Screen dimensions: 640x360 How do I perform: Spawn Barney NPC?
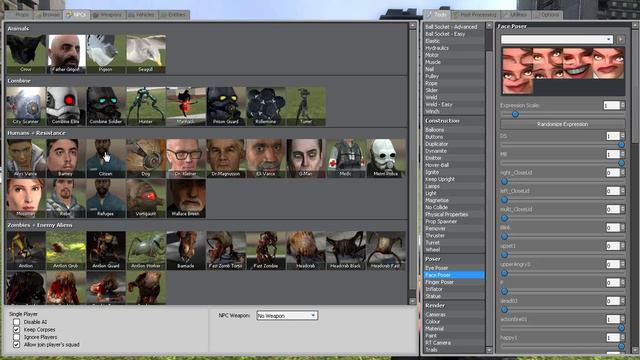click(66, 158)
